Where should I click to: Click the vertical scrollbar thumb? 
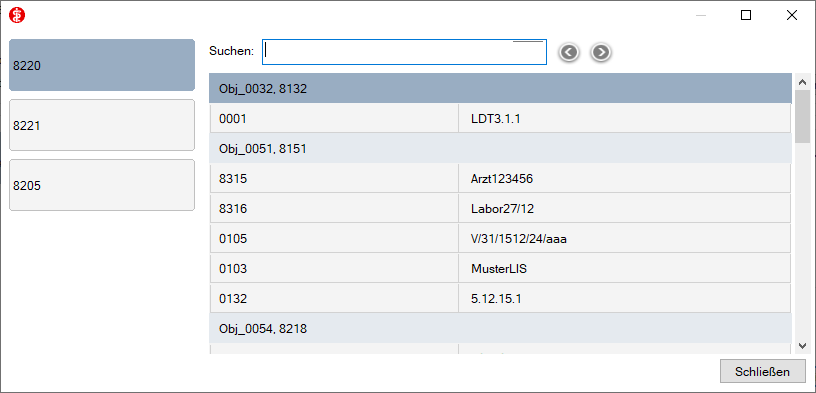801,117
